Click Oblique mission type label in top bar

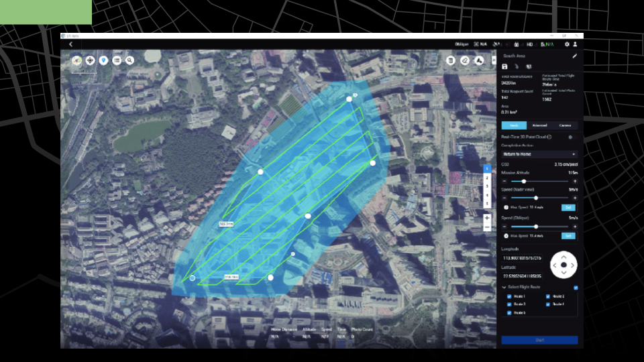click(x=462, y=44)
